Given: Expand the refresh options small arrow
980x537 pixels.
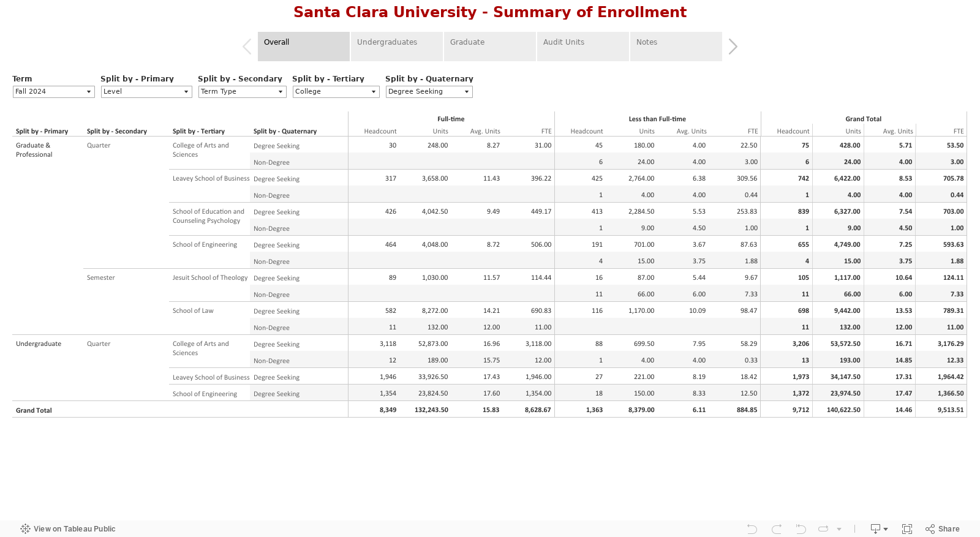Looking at the screenshot, I should click(839, 529).
